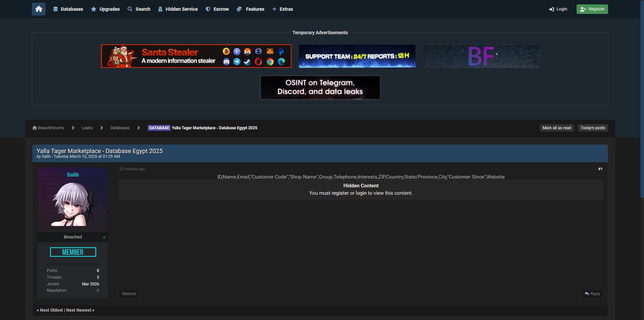Viewport: 644px width, 320px height.
Task: Click the Salih profile avatar
Action: [73, 204]
